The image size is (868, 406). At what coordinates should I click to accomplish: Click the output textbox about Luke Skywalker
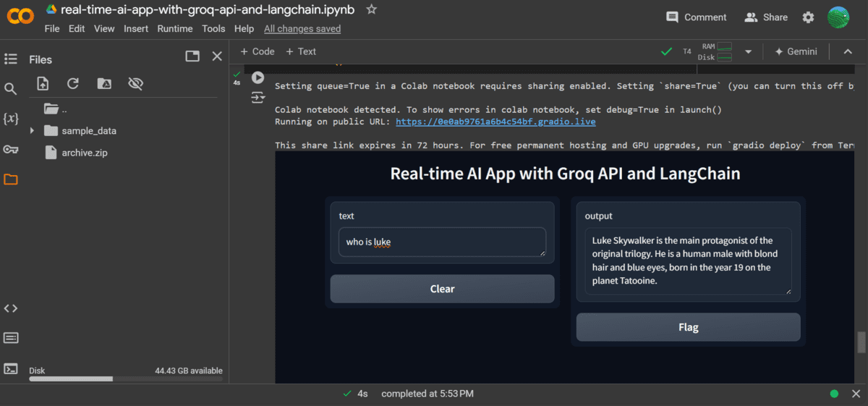point(688,261)
